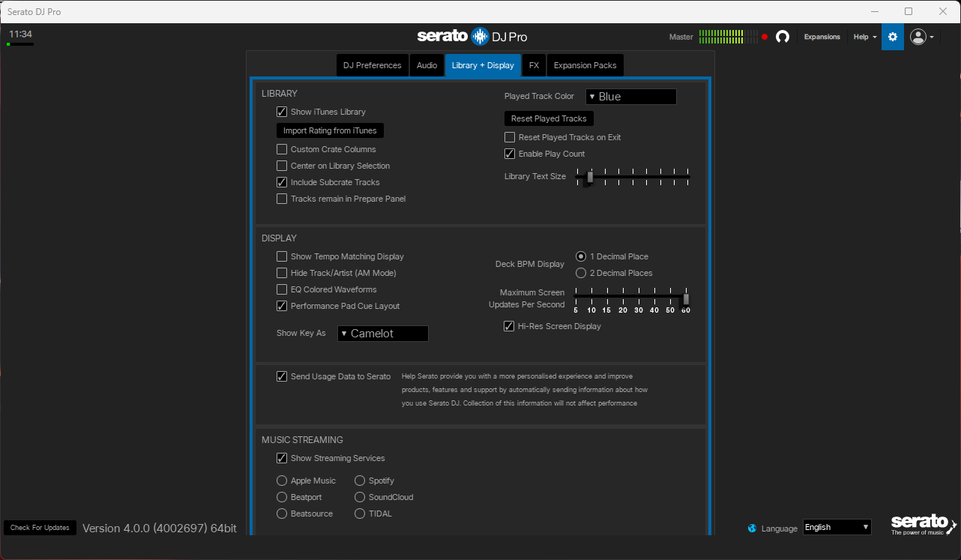The height and width of the screenshot is (560, 961).
Task: Click the globe icon beside Language
Action: pos(753,529)
